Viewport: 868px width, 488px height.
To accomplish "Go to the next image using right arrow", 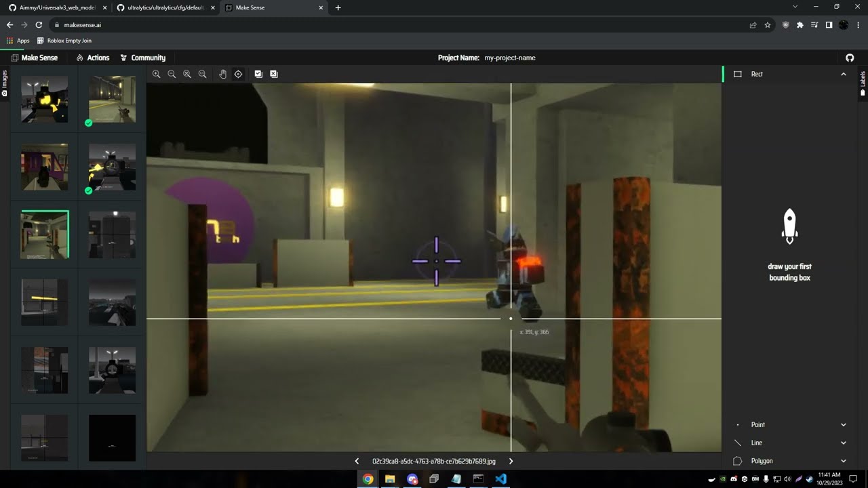I will click(x=511, y=461).
